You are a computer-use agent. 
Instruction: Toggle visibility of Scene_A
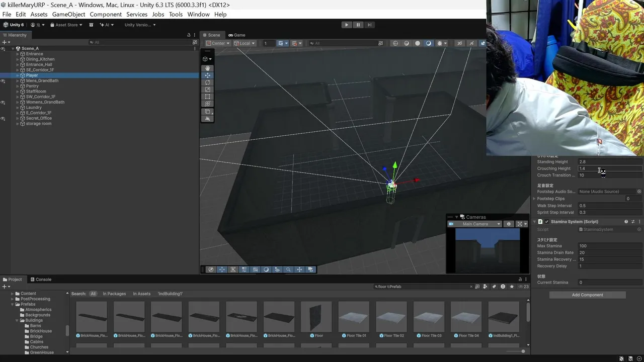tap(3, 49)
